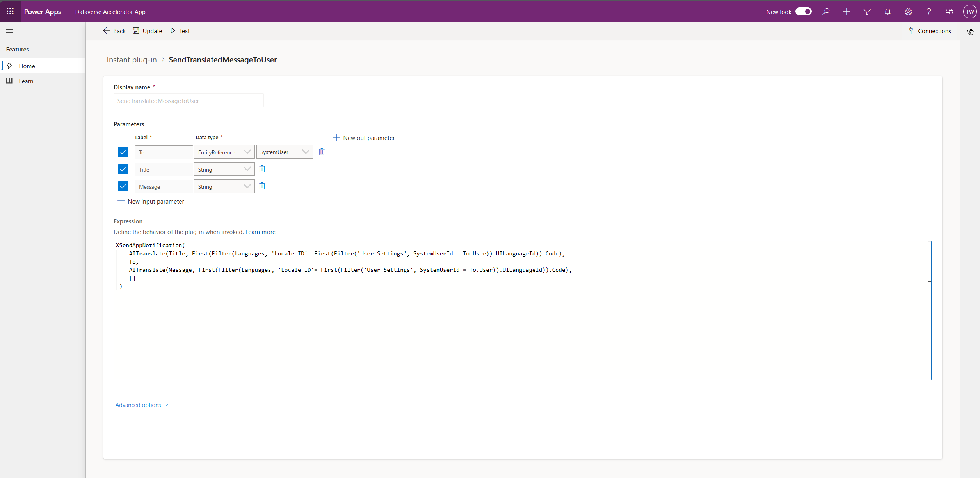Uncheck the To parameter checkbox

coord(123,152)
